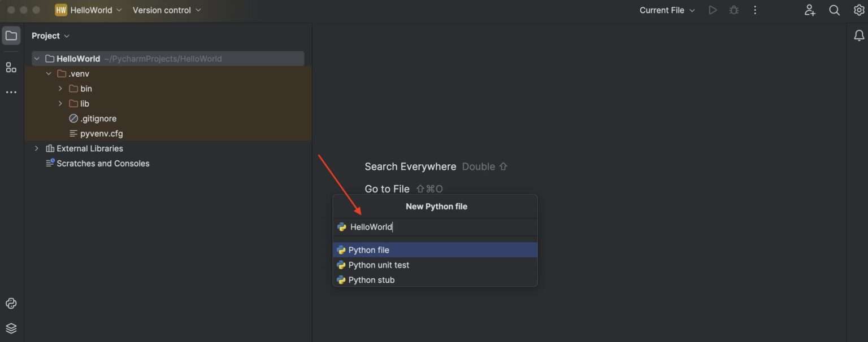Screen dimensions: 868x342
Task: Click the pyvenv.cfg file icon
Action: [x=73, y=134]
